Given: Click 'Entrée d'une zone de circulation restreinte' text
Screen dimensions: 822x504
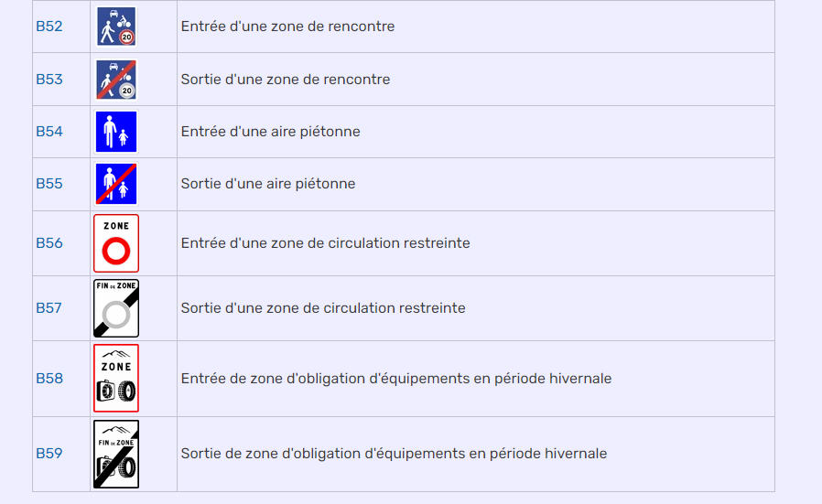Looking at the screenshot, I should coord(326,243).
